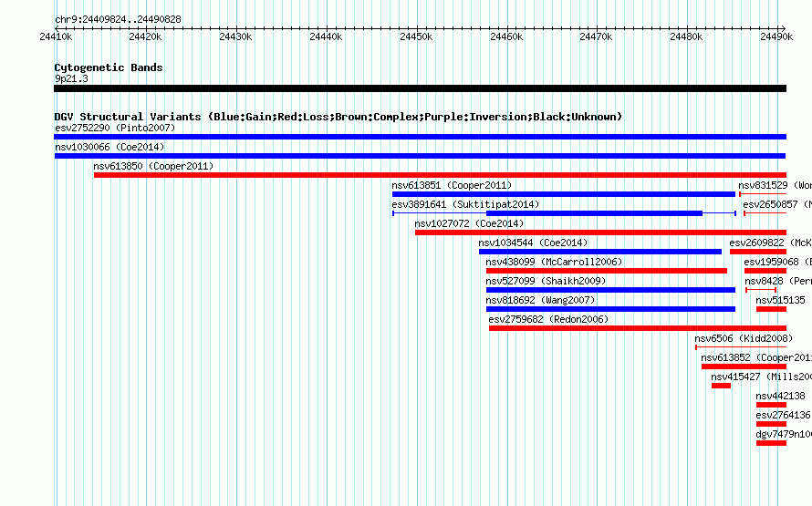Click the 24440k ruler tick label
This screenshot has height=506, width=812.
coord(326,36)
